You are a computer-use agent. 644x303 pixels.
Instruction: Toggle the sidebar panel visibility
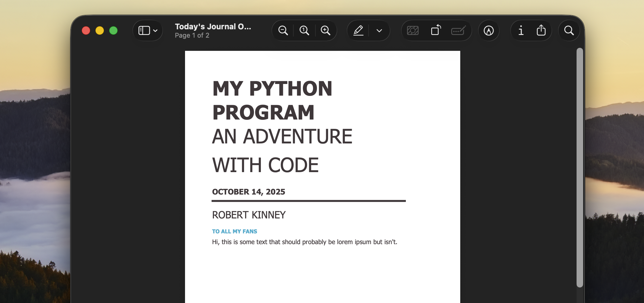(144, 30)
